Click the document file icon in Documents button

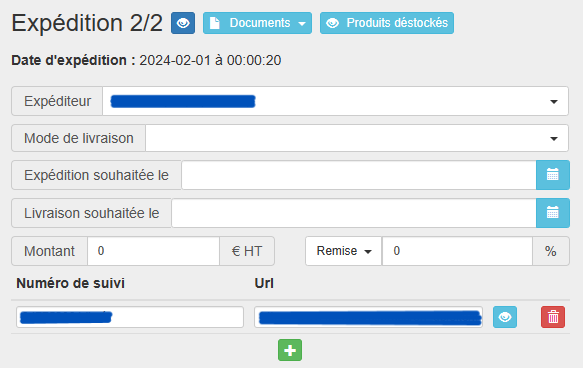click(215, 23)
